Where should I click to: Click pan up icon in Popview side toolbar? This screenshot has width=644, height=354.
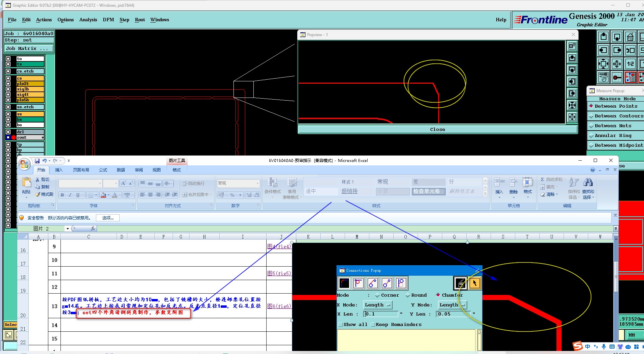[x=572, y=58]
